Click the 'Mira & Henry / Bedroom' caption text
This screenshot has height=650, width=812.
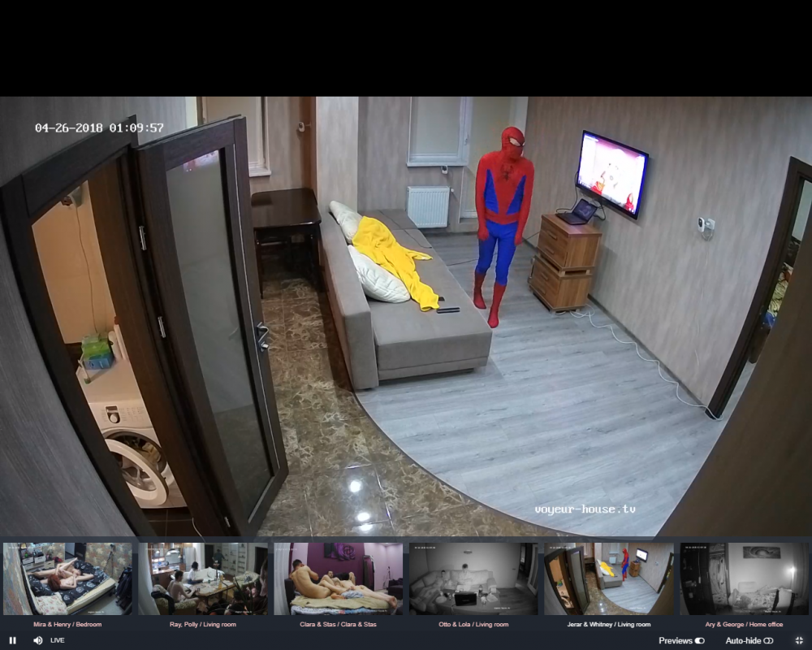67,624
